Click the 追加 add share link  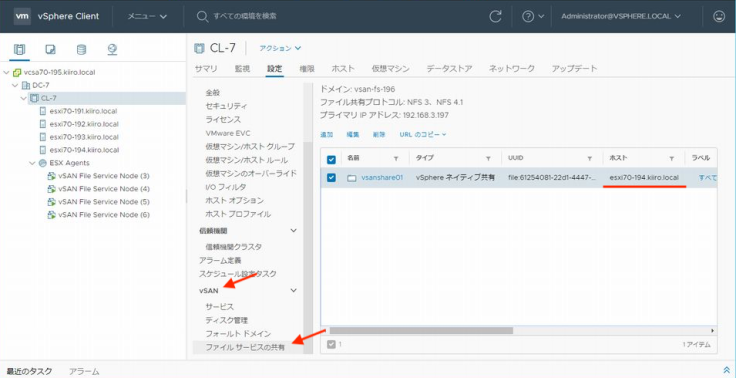pos(327,134)
